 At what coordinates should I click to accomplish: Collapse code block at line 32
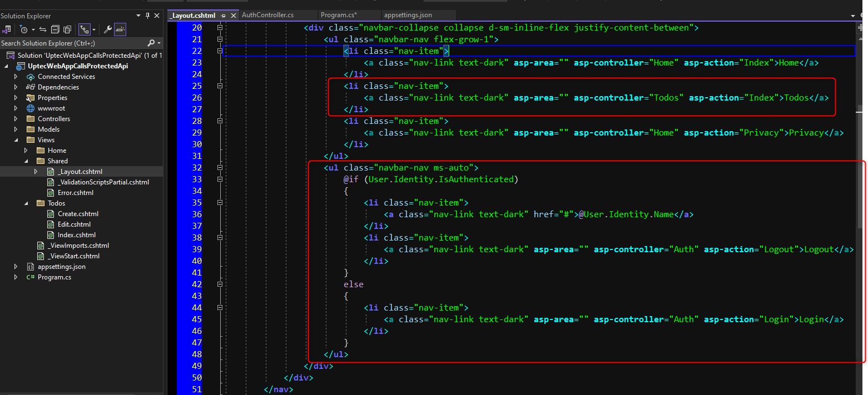(220, 167)
